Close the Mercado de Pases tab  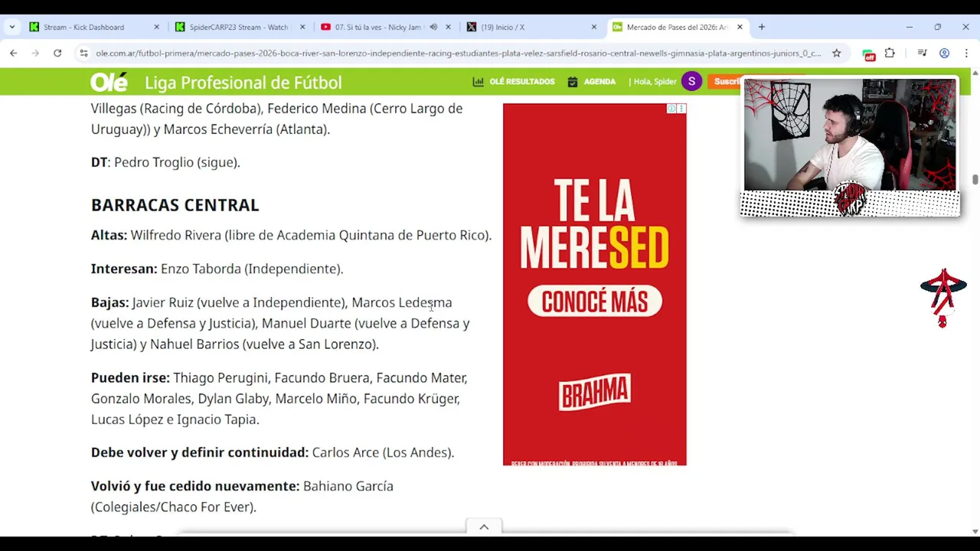click(740, 27)
